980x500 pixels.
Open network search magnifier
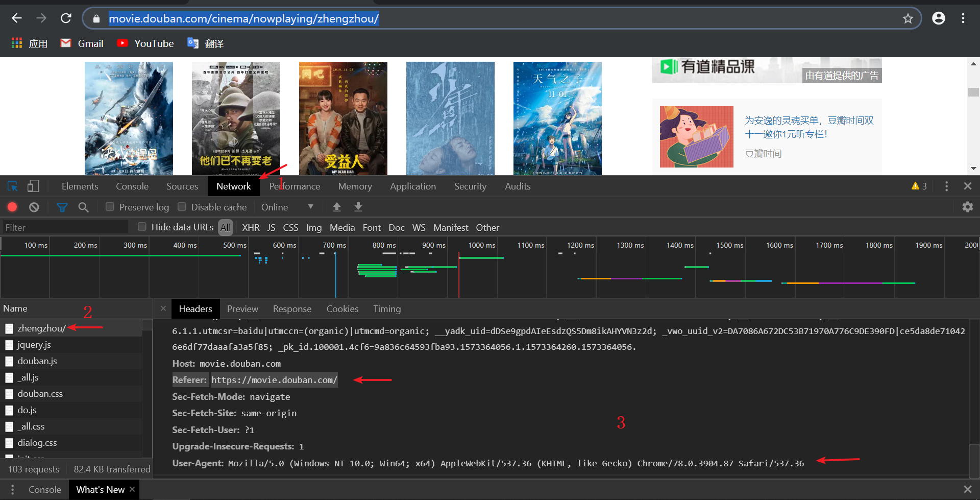point(83,207)
